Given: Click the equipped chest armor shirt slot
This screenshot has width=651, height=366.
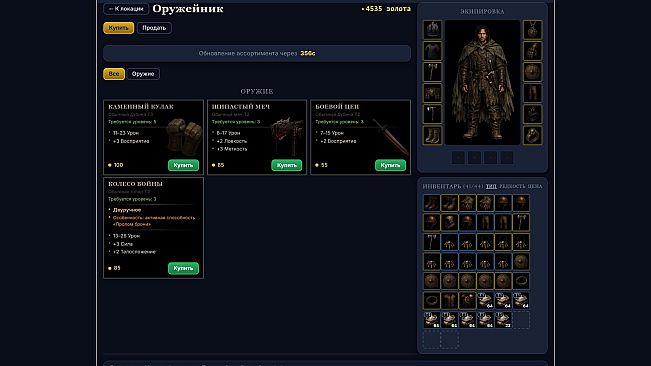Looking at the screenshot, I should click(432, 51).
